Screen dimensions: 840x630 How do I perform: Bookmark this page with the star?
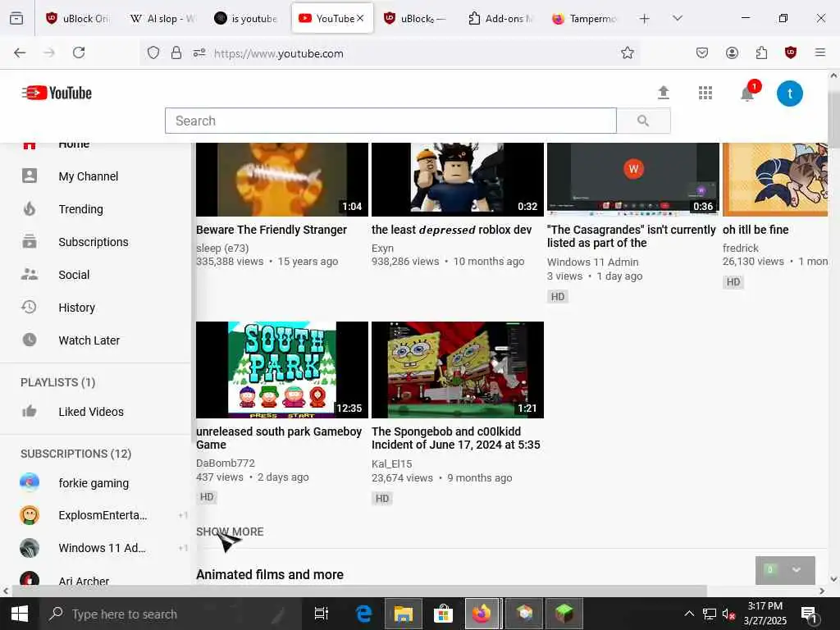(628, 52)
